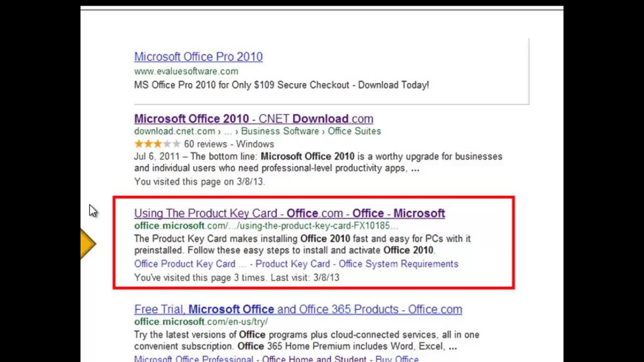Click the Business Software breadcrumb
This screenshot has width=644, height=362.
tap(280, 131)
